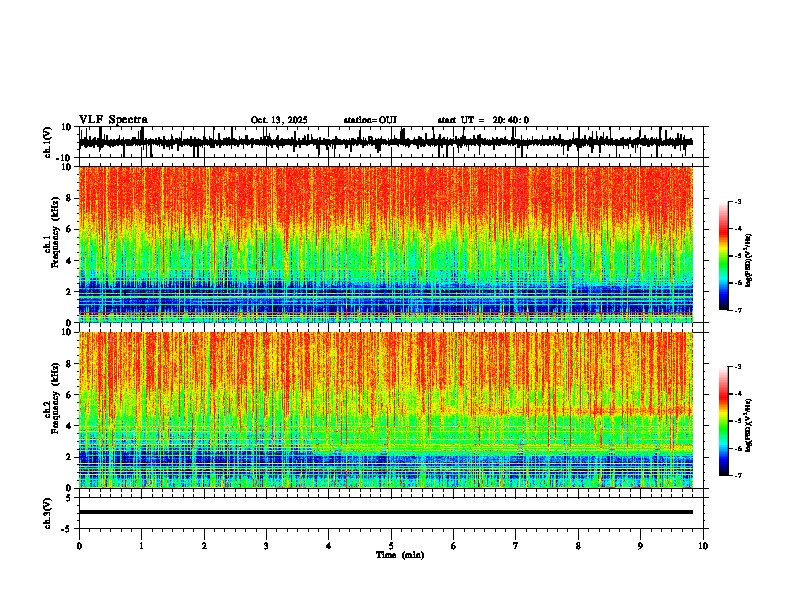Click the 10-minute tick label on the time axis
Screen dimensions: 792x612
[x=703, y=546]
